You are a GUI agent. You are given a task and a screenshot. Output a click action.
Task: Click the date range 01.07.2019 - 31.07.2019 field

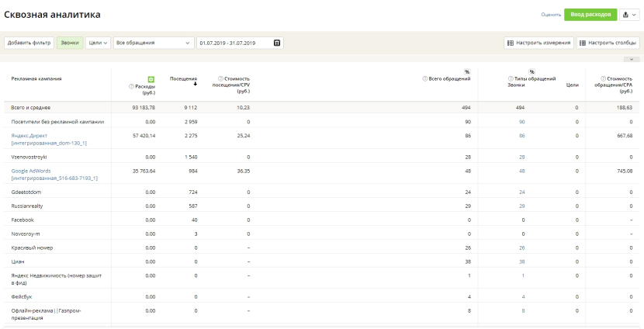click(x=240, y=43)
